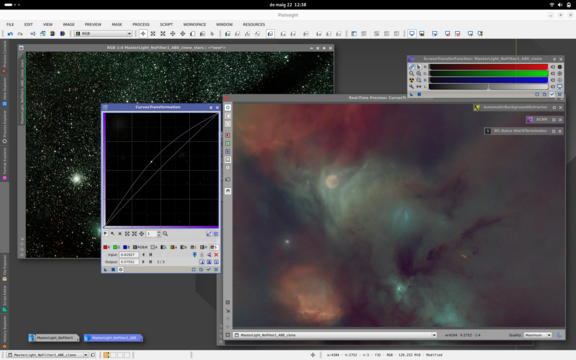Go to next curve point arrow
Screen dimensions: 576x360
143,262
